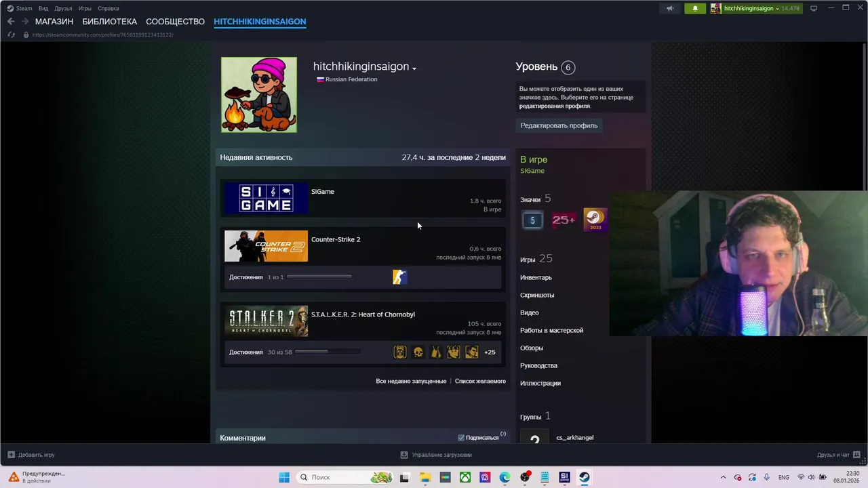Screen dimensions: 868x488
Task: Click the SIGame banner thumbnail
Action: 266,199
